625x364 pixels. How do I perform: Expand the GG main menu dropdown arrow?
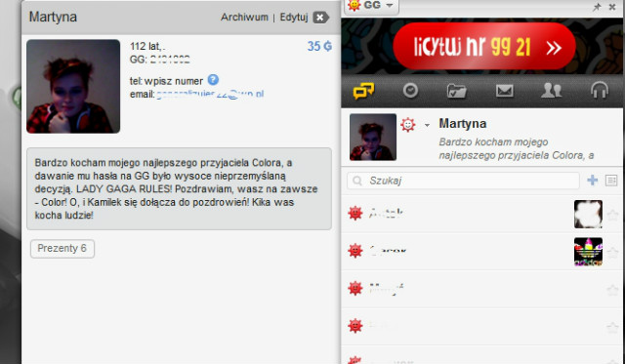(x=390, y=6)
